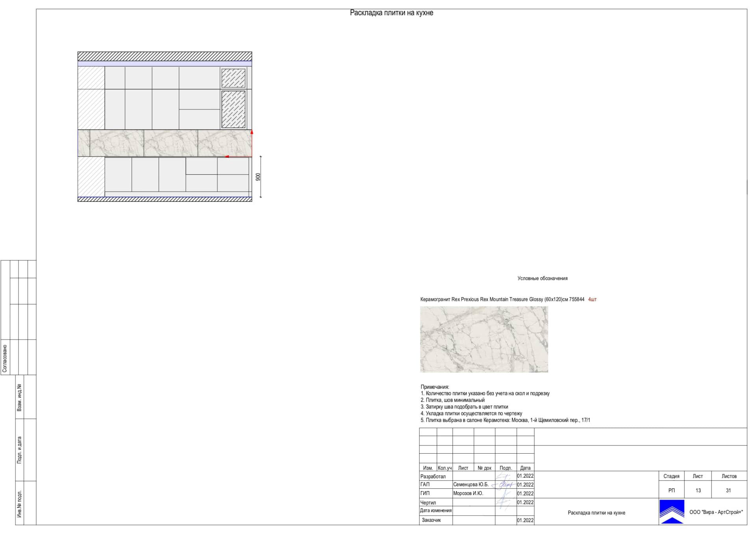
Task: Click the 'Листов' header cell
Action: point(729,476)
